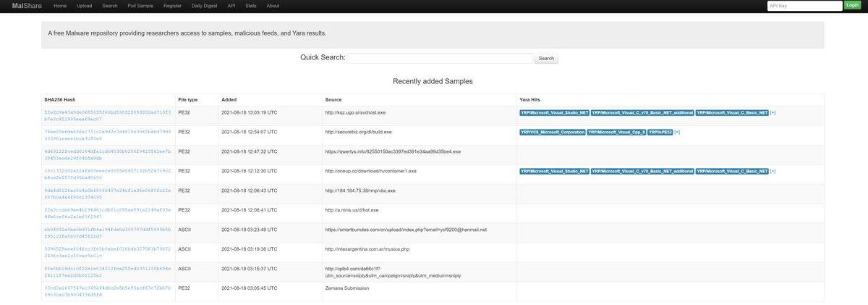Open the Upload page from navbar

[84, 6]
